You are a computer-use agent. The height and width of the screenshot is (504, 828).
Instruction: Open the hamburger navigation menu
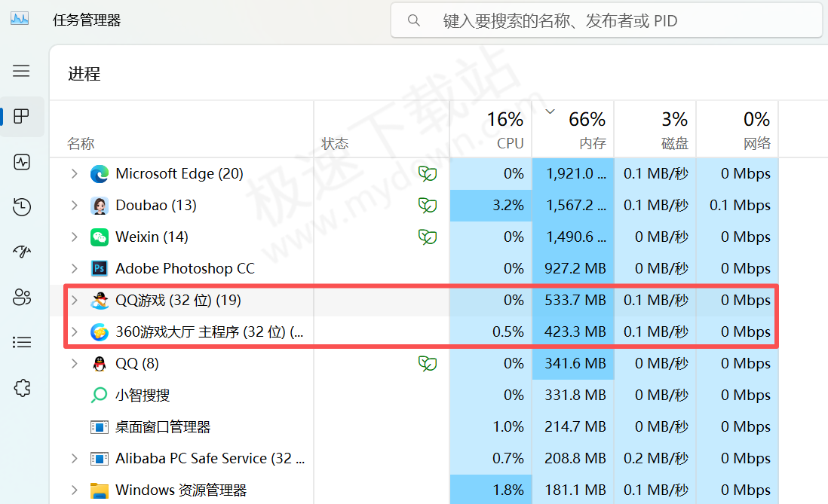pos(21,71)
